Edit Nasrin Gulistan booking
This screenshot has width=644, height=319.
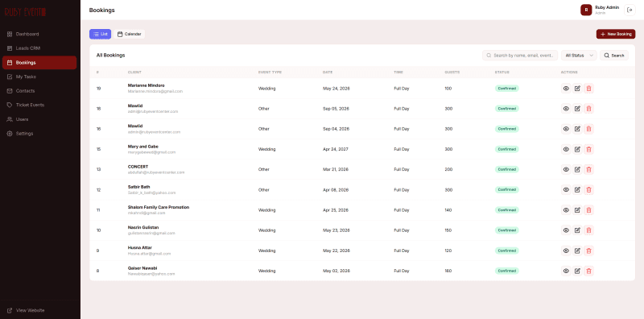click(577, 230)
